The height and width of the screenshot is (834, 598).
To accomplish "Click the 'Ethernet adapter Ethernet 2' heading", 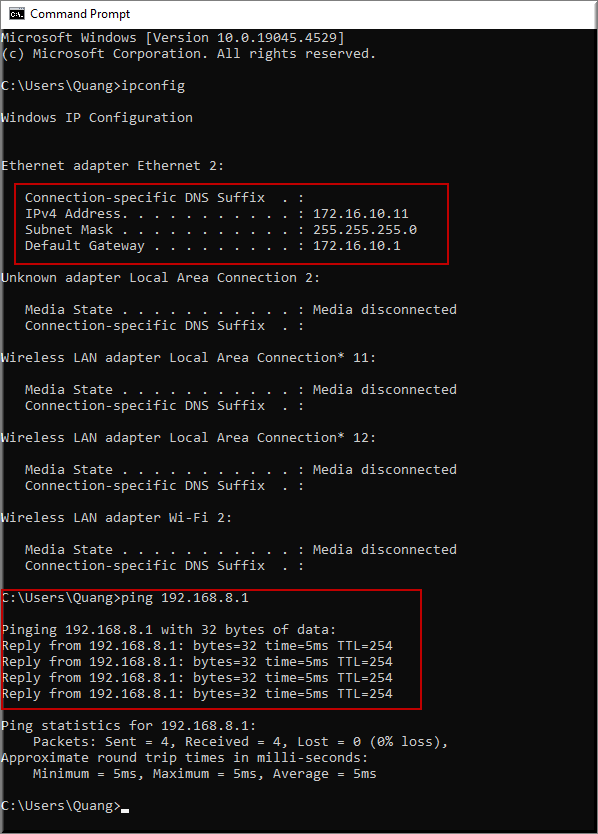I will pos(112,166).
